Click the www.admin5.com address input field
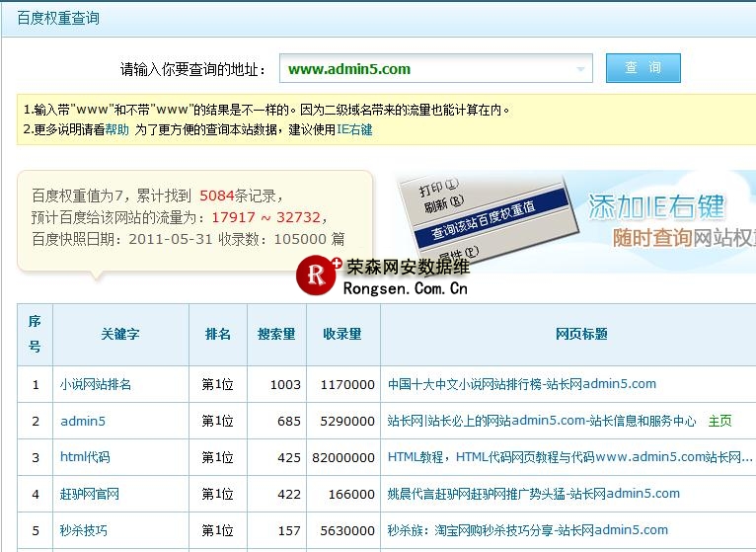 click(424, 69)
